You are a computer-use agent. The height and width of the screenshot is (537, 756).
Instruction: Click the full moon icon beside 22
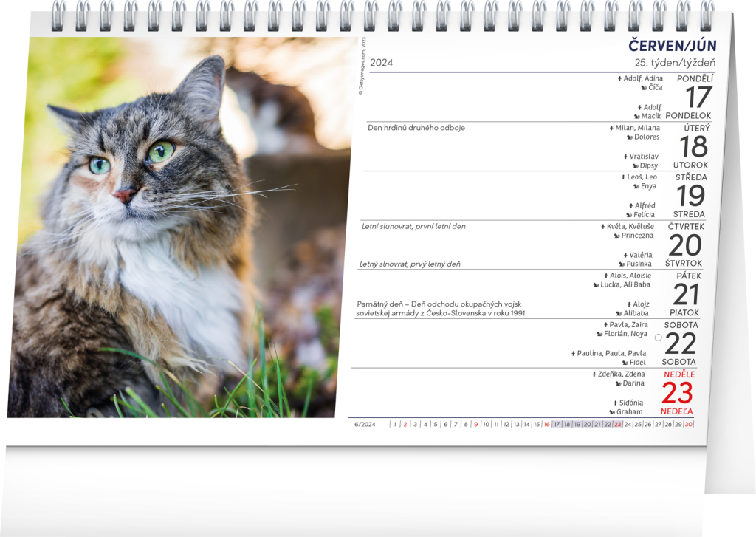click(x=658, y=338)
